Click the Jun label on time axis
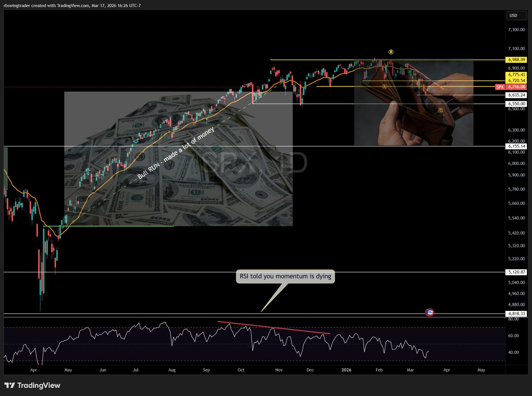Viewport: 532px width, 396px height. (x=102, y=369)
